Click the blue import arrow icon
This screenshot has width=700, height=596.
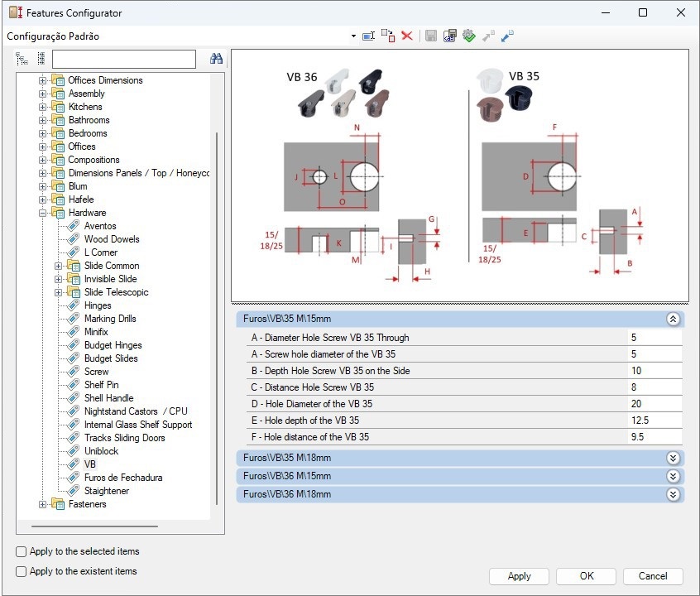point(507,36)
